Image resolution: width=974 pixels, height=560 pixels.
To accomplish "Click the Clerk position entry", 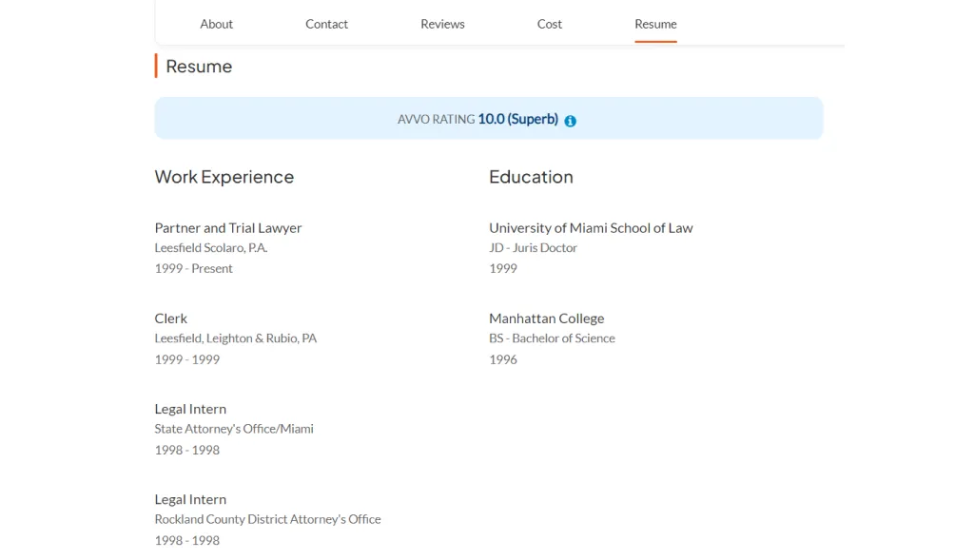I will coord(171,319).
